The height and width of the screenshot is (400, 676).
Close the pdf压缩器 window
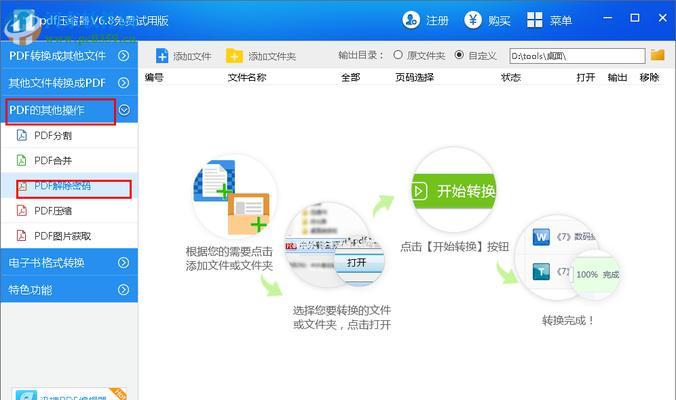[663, 18]
